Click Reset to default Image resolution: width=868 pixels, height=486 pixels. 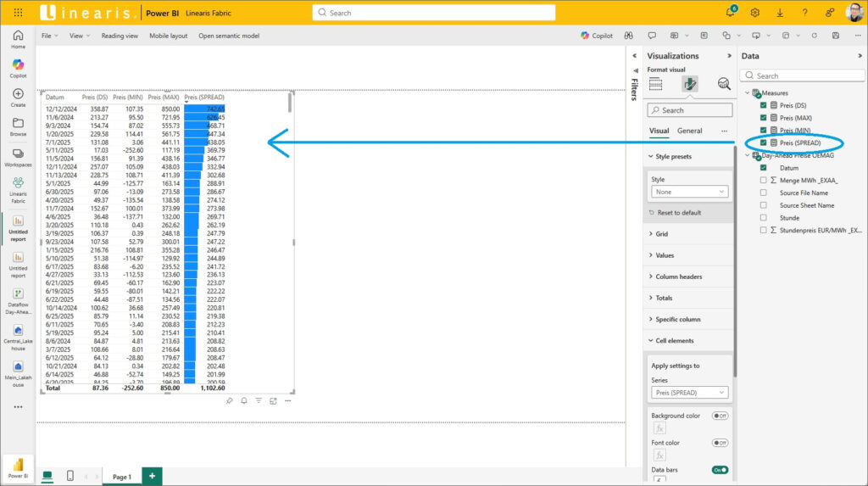pyautogui.click(x=679, y=212)
